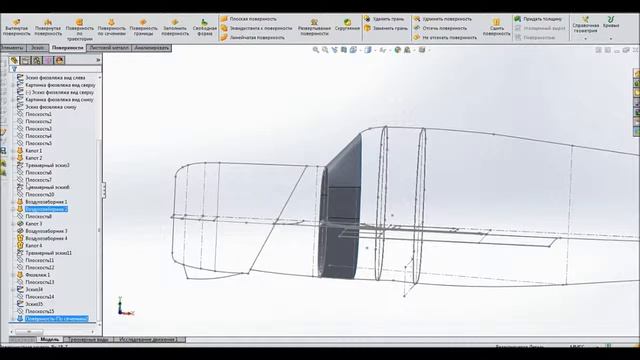Open the View Settings monitor icon
This screenshot has width=640, height=360.
point(422,50)
